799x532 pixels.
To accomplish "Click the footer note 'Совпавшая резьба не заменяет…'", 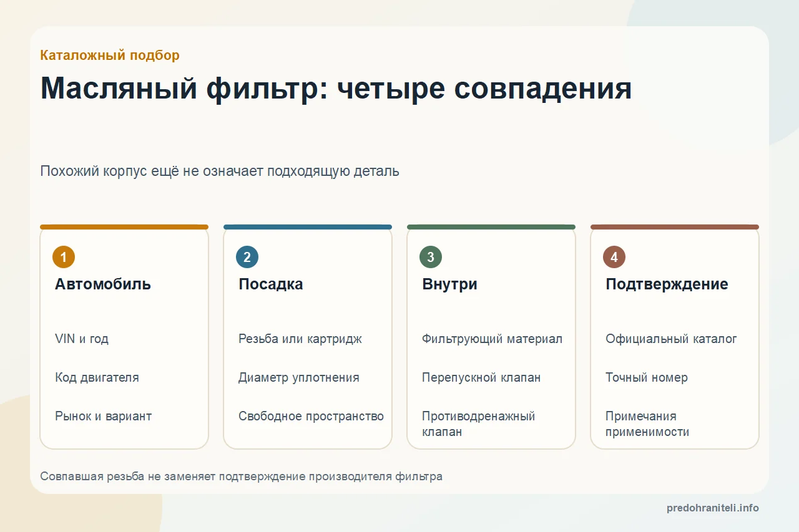I will click(x=242, y=477).
